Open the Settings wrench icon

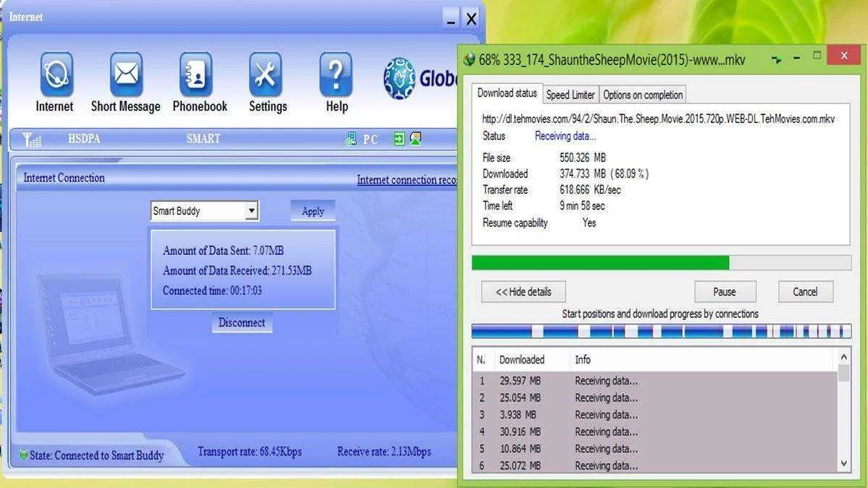(x=266, y=75)
